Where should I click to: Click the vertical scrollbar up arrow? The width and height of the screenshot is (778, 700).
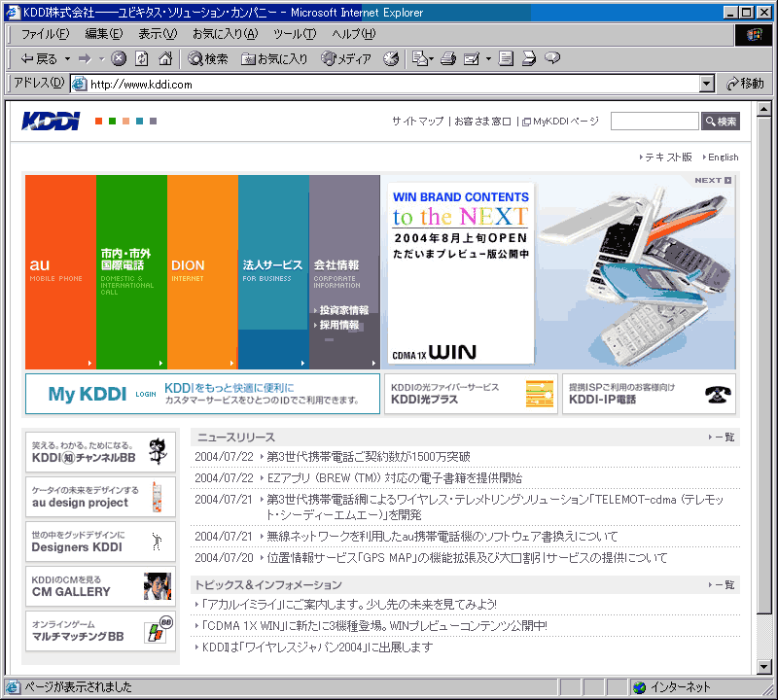click(764, 109)
